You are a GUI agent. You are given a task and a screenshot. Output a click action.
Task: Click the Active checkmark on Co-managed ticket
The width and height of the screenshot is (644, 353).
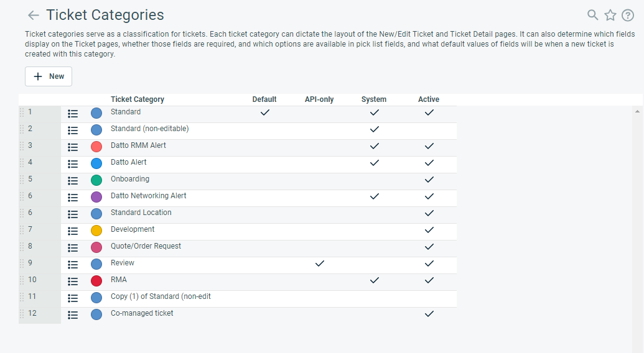(429, 314)
